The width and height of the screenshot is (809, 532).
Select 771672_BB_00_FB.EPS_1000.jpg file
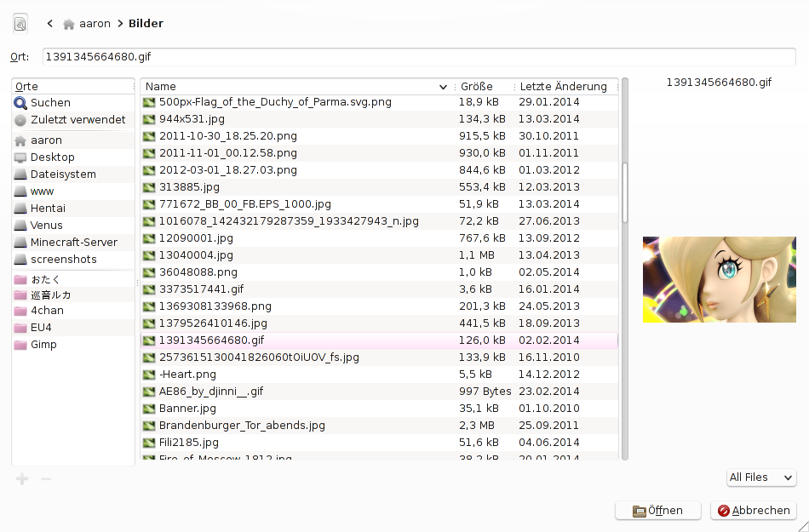[379, 204]
